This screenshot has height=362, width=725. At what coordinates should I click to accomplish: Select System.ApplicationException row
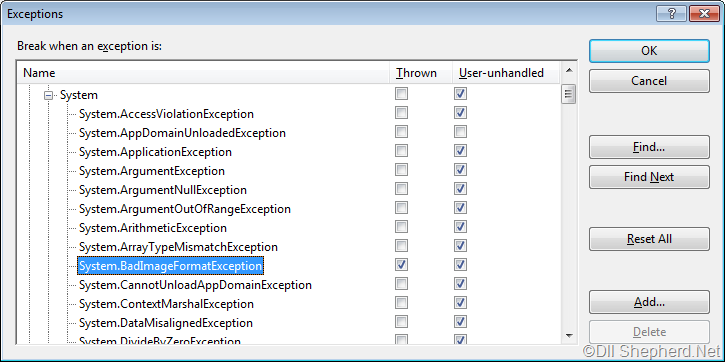tap(155, 152)
